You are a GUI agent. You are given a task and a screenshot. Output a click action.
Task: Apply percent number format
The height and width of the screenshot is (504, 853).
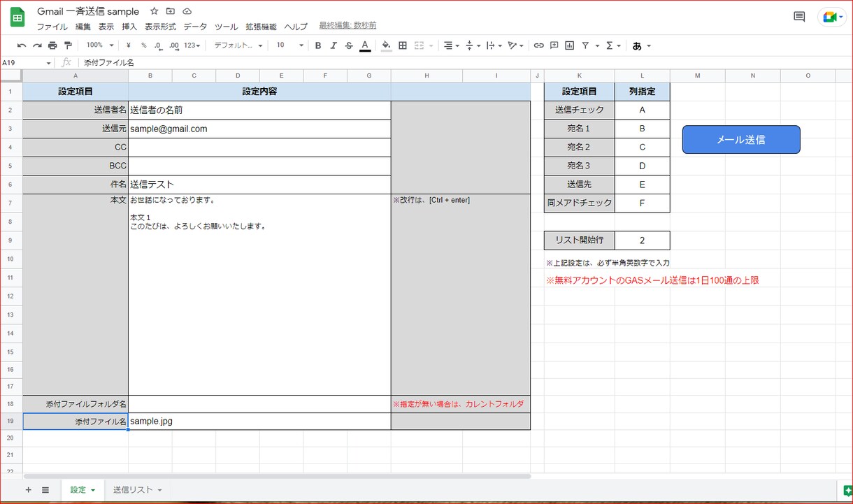click(x=144, y=45)
